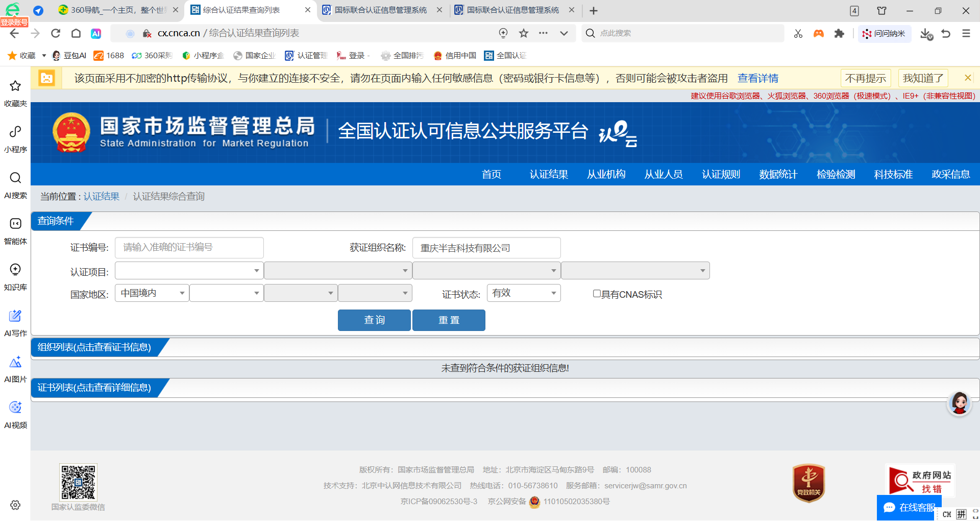
Task: Expand the 证书状态 dropdown
Action: click(524, 293)
